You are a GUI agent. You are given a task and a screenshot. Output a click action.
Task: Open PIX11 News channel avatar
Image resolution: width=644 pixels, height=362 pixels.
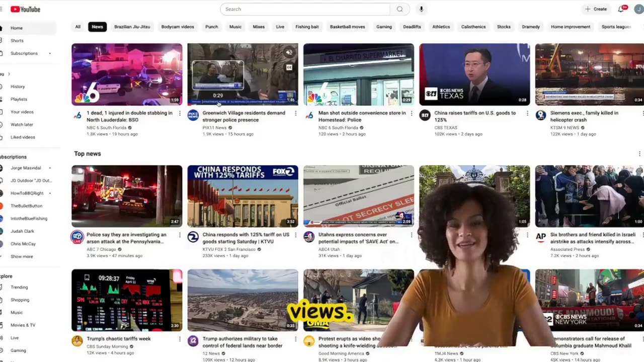click(x=193, y=115)
